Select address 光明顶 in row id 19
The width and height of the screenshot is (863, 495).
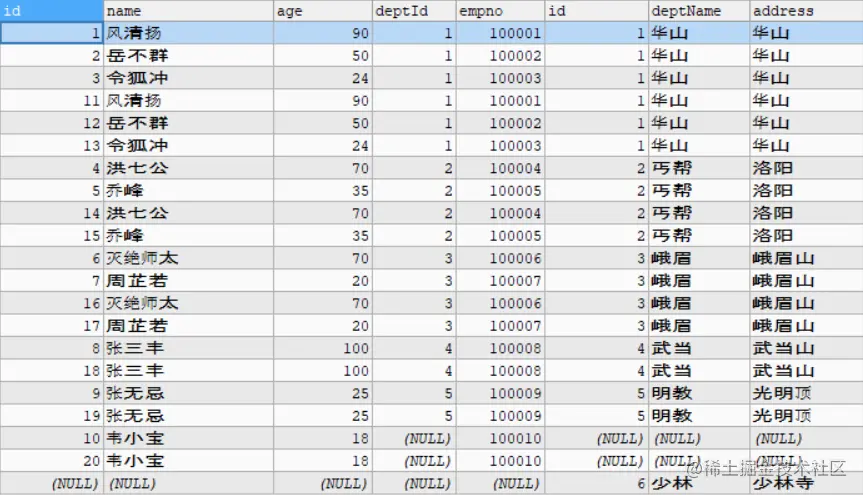coord(806,417)
